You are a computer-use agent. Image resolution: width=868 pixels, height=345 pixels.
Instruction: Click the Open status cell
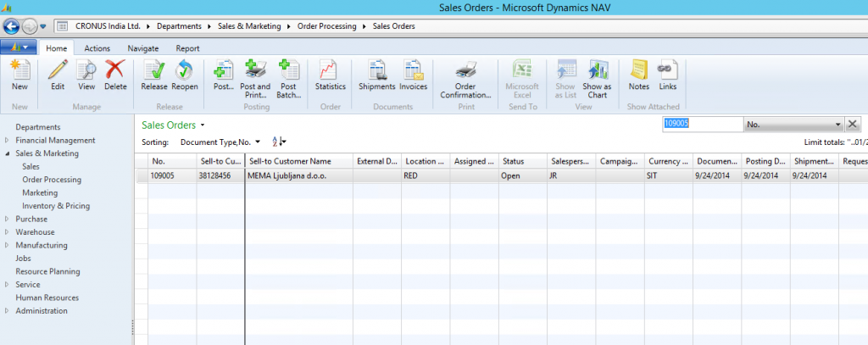click(522, 175)
